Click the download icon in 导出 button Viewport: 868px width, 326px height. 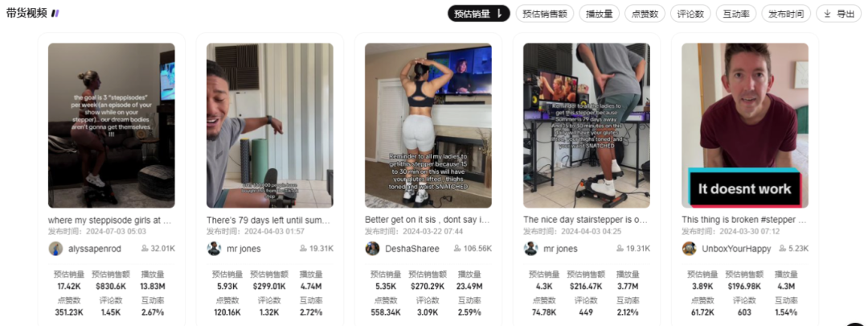pyautogui.click(x=827, y=14)
